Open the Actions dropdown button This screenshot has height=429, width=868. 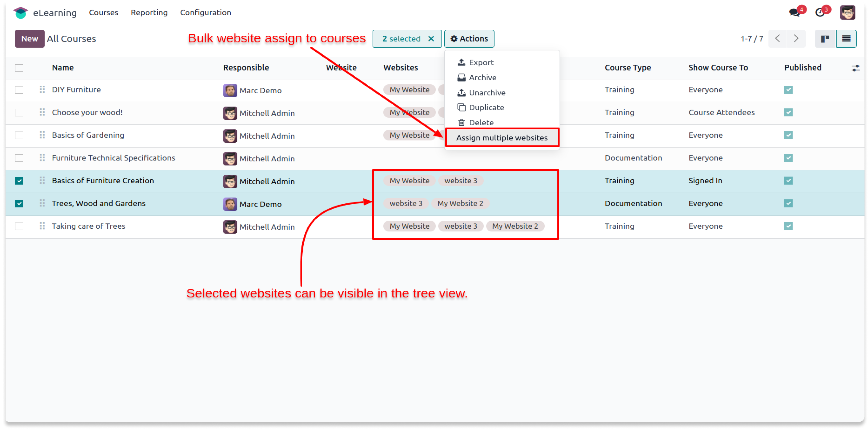(469, 39)
